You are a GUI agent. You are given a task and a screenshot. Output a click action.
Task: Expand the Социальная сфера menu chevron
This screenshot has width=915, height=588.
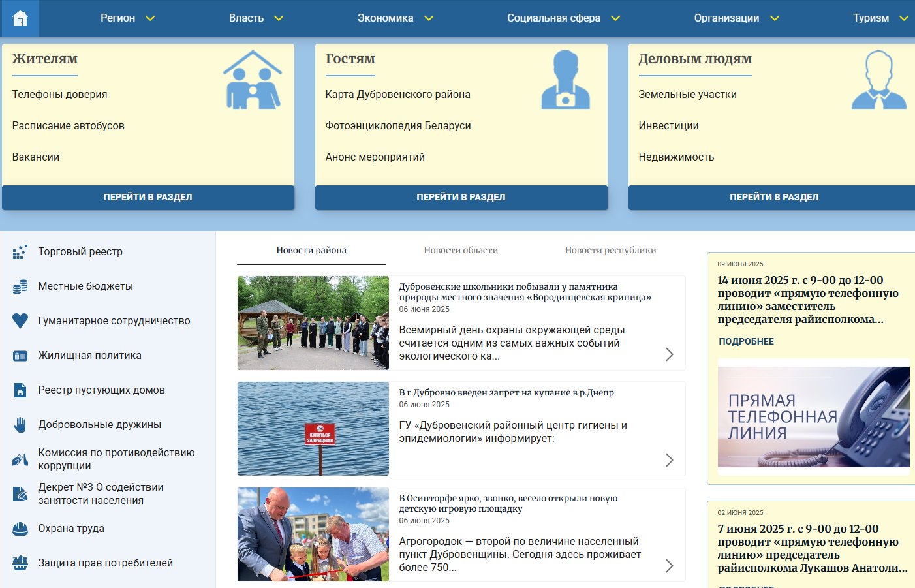click(615, 18)
